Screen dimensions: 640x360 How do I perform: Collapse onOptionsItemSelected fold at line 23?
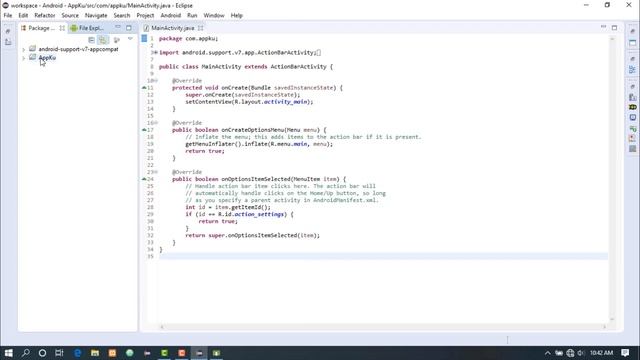[156, 172]
